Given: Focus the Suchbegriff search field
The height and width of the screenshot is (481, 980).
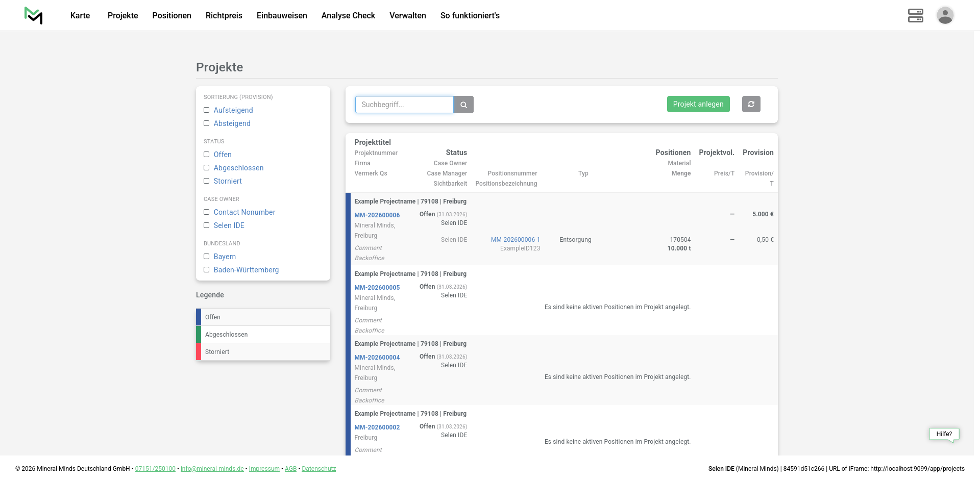Looking at the screenshot, I should coord(404,105).
